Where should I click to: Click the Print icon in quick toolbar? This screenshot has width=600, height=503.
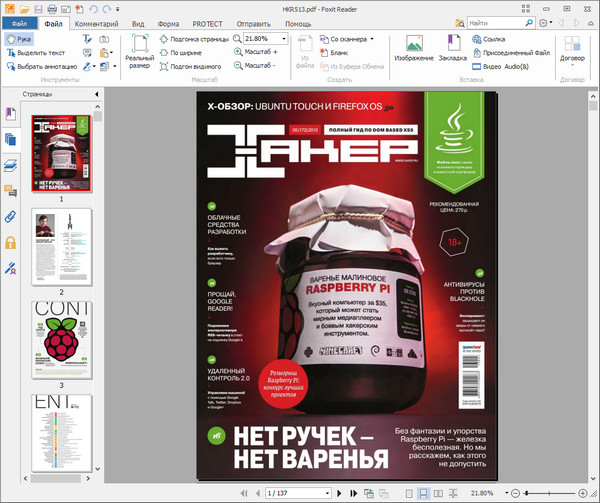point(52,9)
